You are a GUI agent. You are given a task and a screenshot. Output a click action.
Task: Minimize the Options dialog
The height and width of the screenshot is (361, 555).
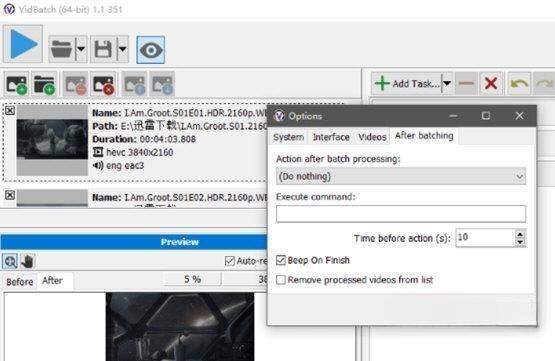453,116
